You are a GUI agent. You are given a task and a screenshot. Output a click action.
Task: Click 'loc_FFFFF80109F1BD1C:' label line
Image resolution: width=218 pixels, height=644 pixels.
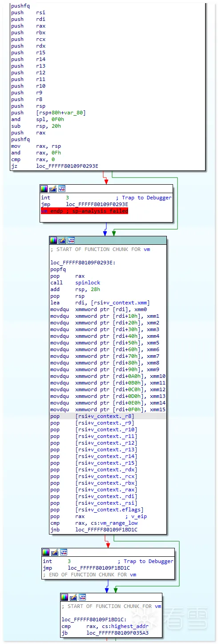tap(94, 619)
